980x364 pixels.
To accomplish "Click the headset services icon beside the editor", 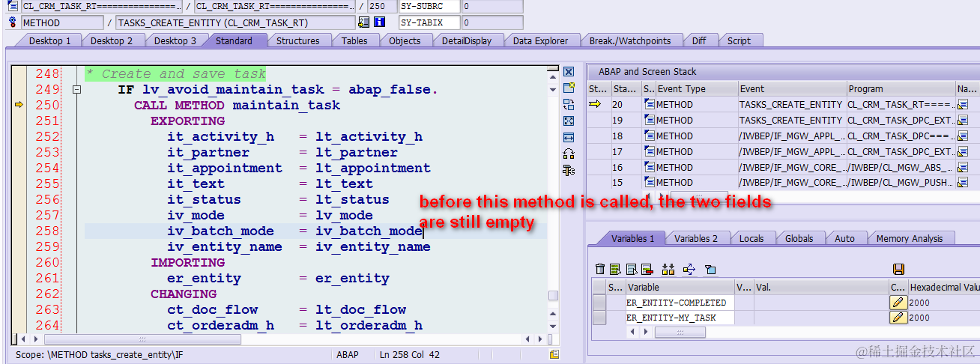I will pyautogui.click(x=568, y=154).
